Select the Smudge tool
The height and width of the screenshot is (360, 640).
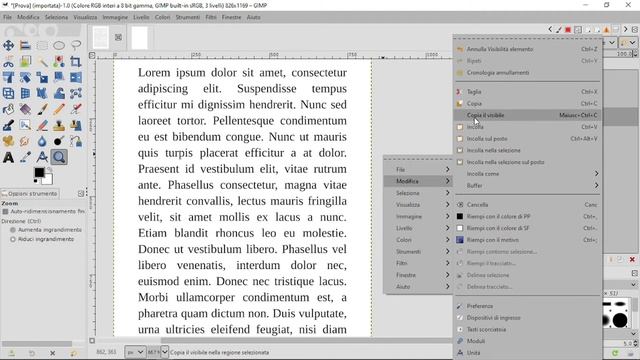[x=25, y=141]
